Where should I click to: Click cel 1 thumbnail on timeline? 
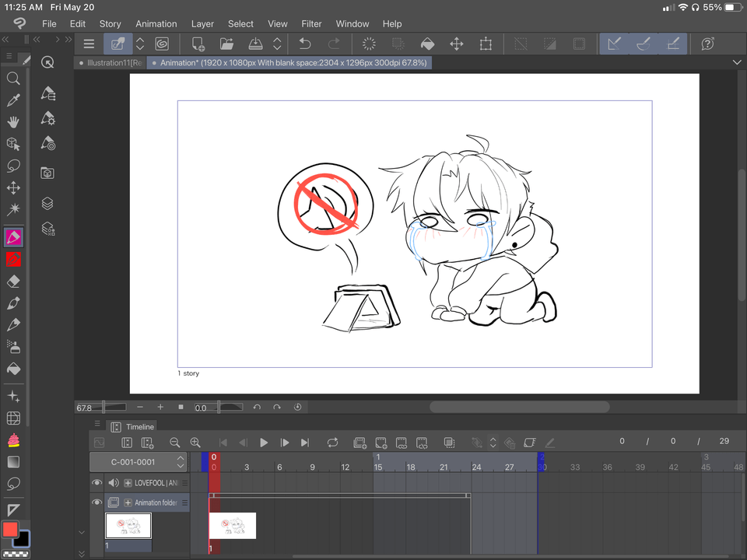[x=233, y=527]
